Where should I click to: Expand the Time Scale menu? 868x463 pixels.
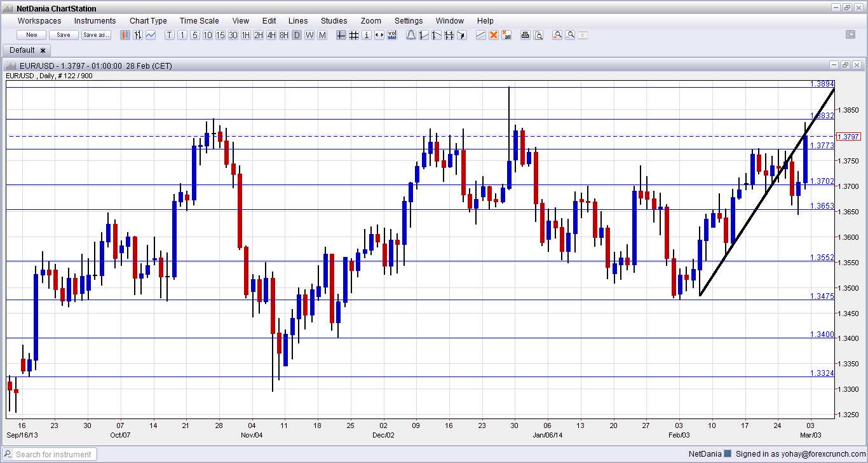pyautogui.click(x=199, y=21)
